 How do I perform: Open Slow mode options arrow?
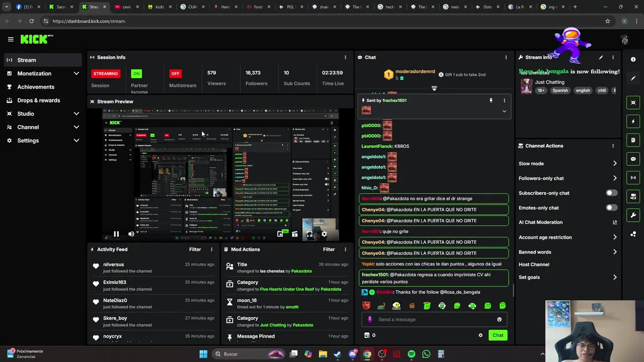pos(615,163)
